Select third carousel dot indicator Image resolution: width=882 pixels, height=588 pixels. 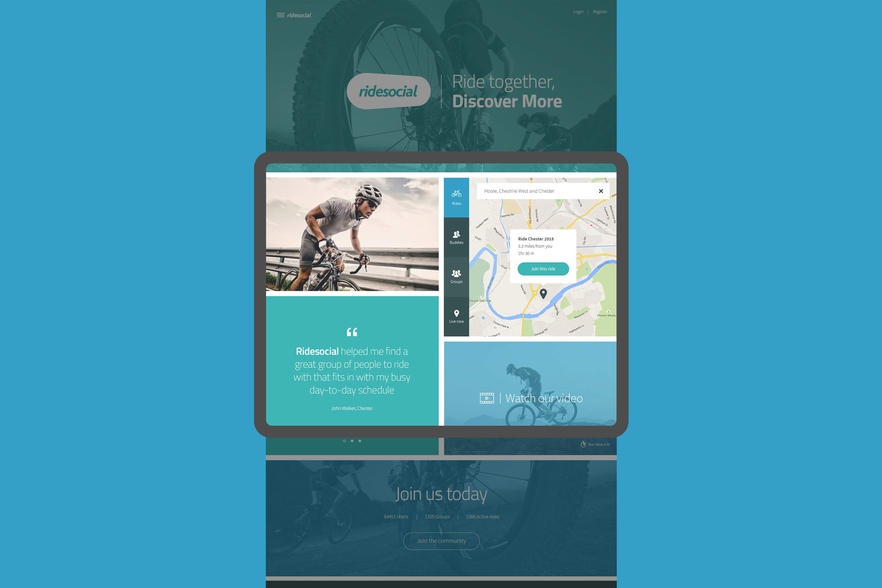[x=360, y=440]
